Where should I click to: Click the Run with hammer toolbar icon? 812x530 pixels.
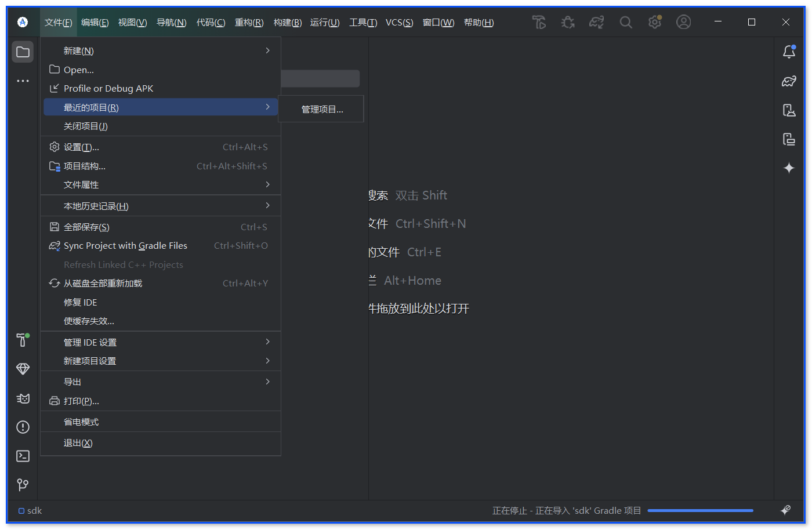click(539, 22)
